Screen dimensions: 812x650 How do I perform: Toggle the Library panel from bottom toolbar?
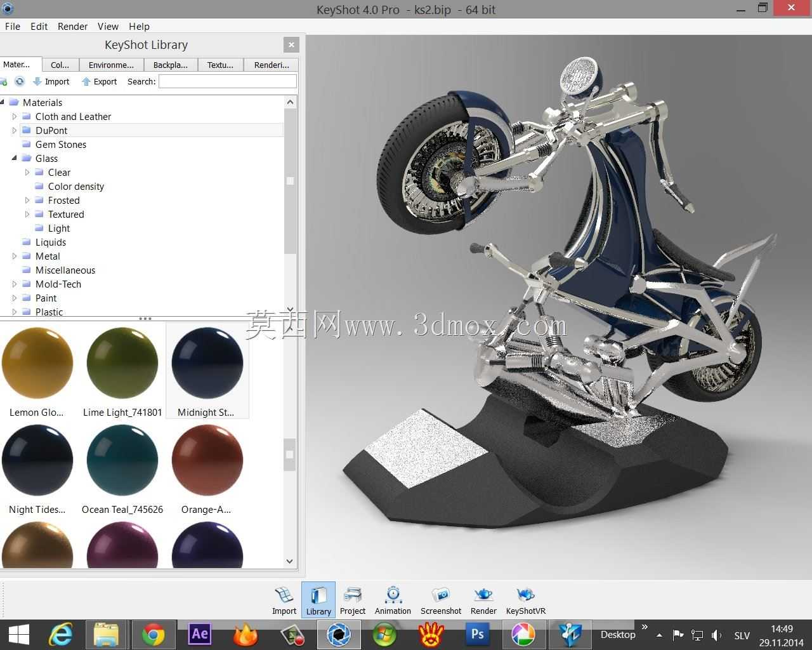[318, 600]
